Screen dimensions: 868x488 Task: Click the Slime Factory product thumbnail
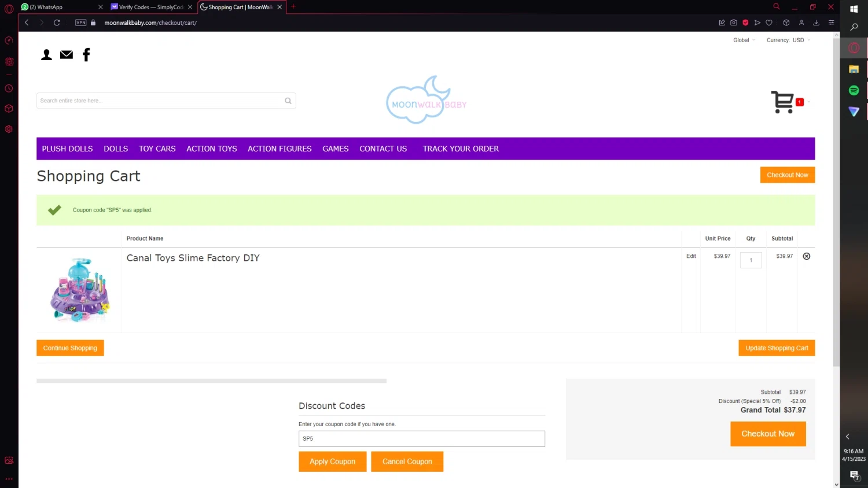[79, 290]
